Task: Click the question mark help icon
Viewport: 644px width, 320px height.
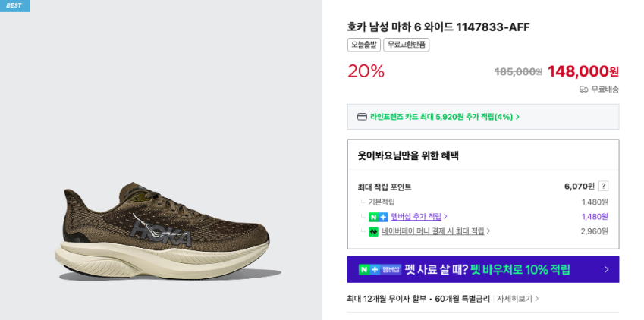Action: coord(603,186)
